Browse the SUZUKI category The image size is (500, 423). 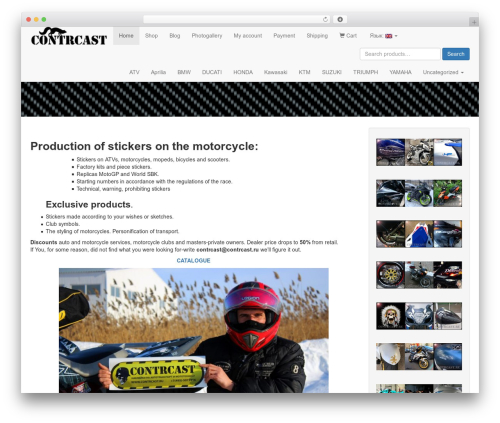(332, 72)
